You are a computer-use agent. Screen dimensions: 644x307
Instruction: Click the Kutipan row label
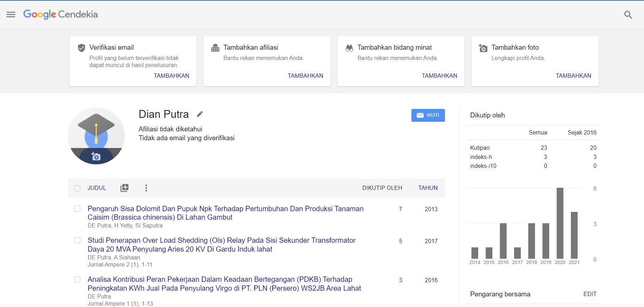pos(480,148)
